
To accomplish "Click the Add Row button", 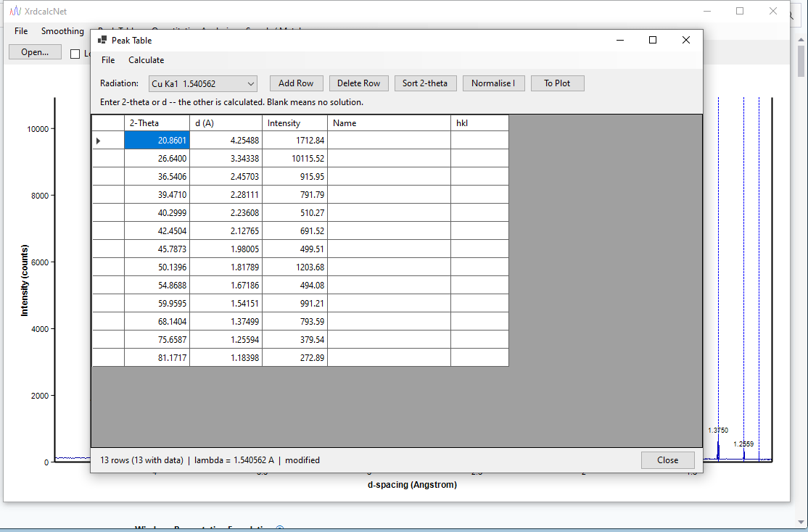I will point(296,83).
